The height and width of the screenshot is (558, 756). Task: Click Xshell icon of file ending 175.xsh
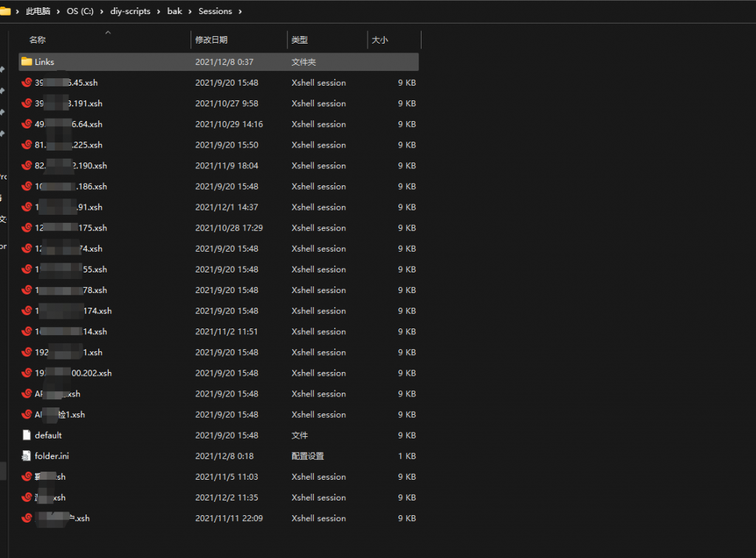27,227
